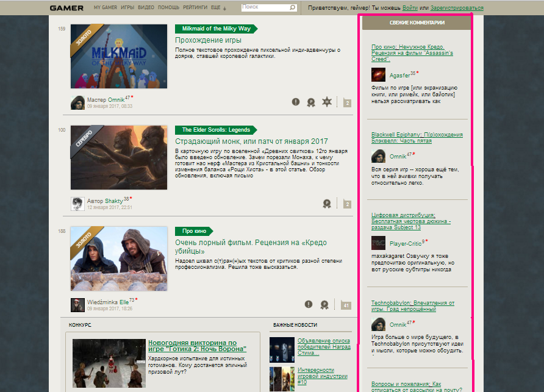
Task: Click the search magnifier icon
Action: [x=293, y=8]
